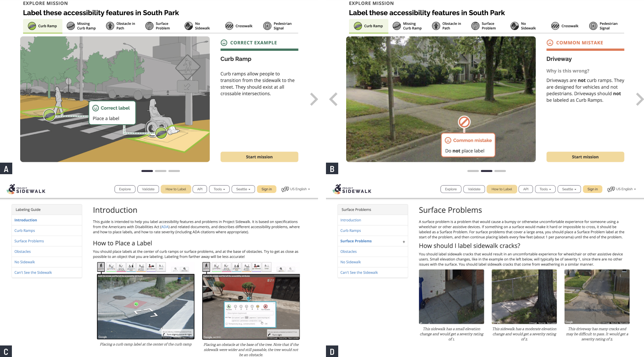
Task: Click Validate in the Surface Problems page navbar
Action: tap(474, 189)
